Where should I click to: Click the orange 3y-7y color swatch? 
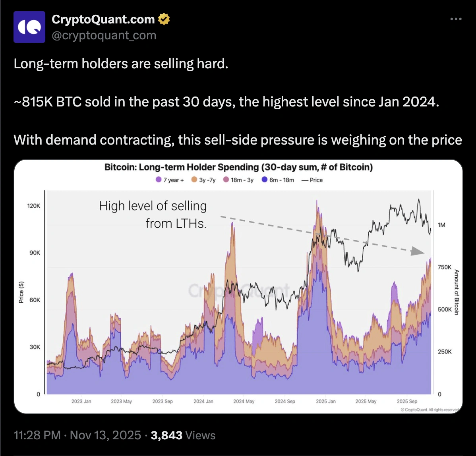[x=193, y=180]
